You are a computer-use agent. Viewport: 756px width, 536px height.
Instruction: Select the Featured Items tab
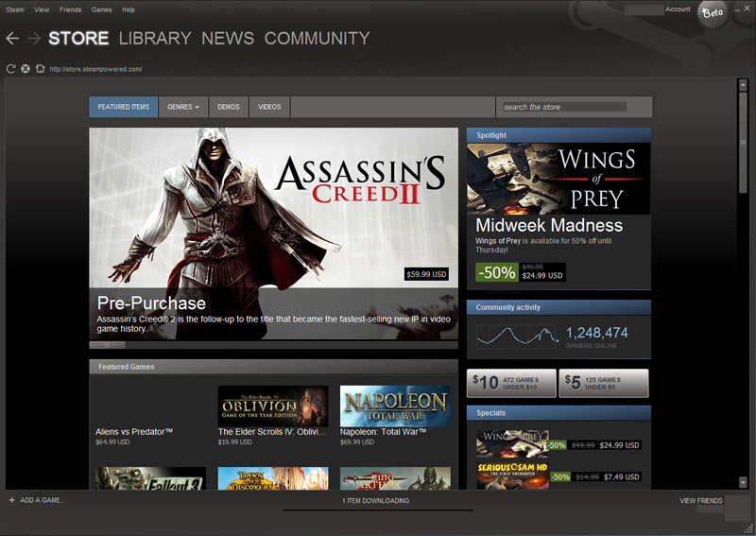tap(124, 107)
